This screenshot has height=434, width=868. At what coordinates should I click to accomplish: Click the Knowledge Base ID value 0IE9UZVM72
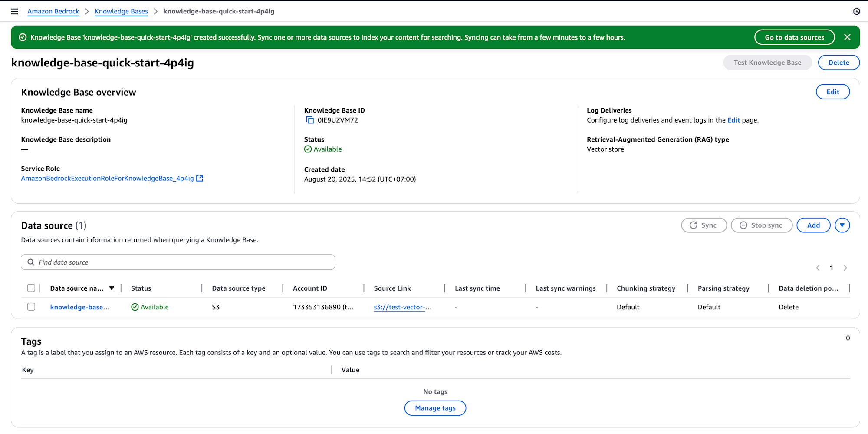[338, 120]
